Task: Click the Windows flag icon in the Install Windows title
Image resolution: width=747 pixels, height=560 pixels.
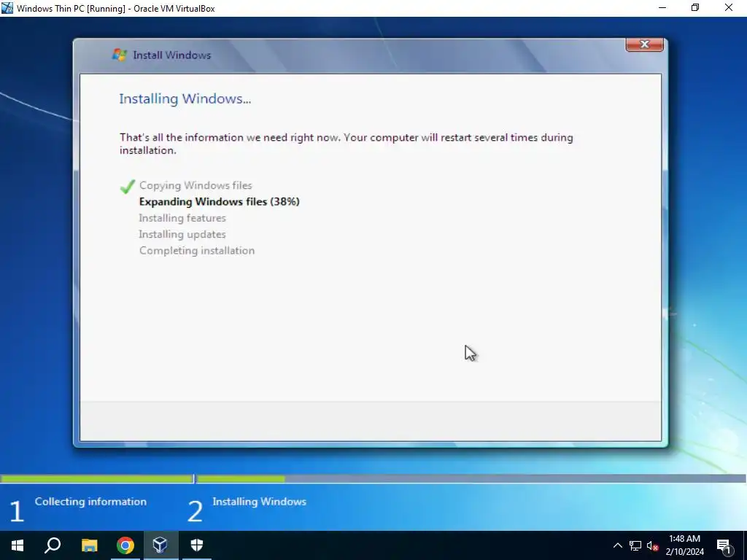Action: [x=119, y=55]
